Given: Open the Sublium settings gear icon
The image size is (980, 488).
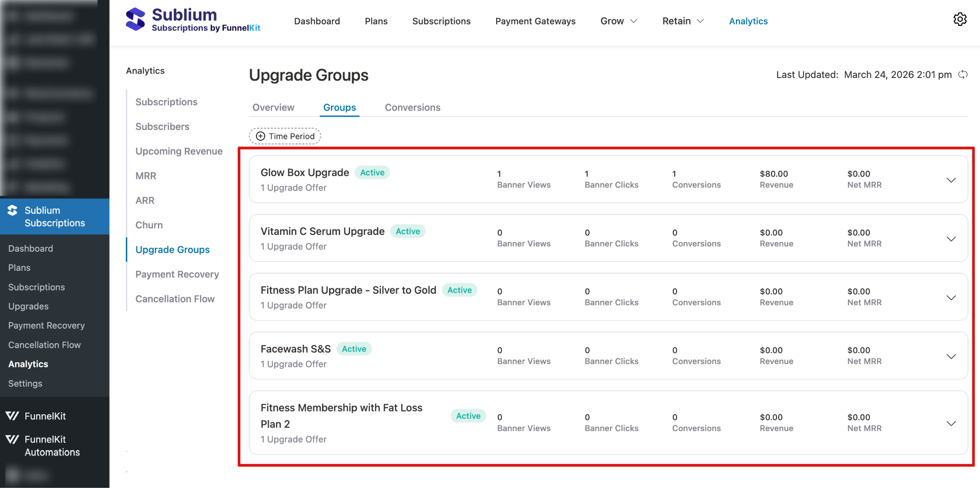Looking at the screenshot, I should pyautogui.click(x=960, y=19).
